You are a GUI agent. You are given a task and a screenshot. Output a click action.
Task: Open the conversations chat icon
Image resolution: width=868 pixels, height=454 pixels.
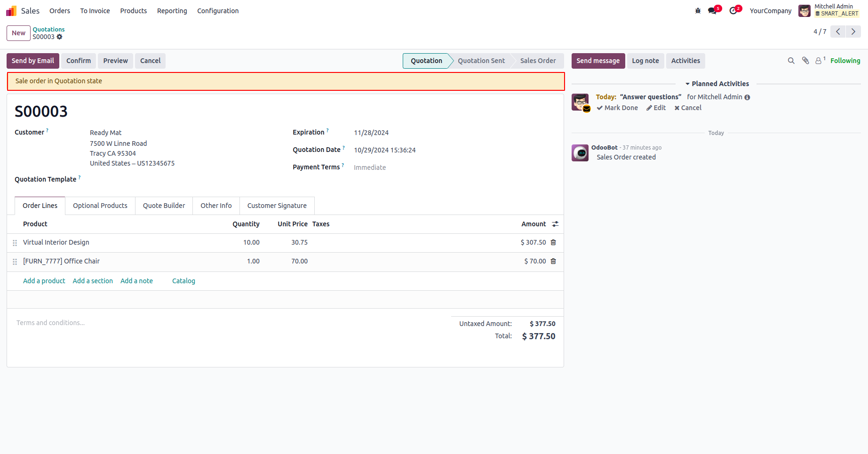pos(713,11)
